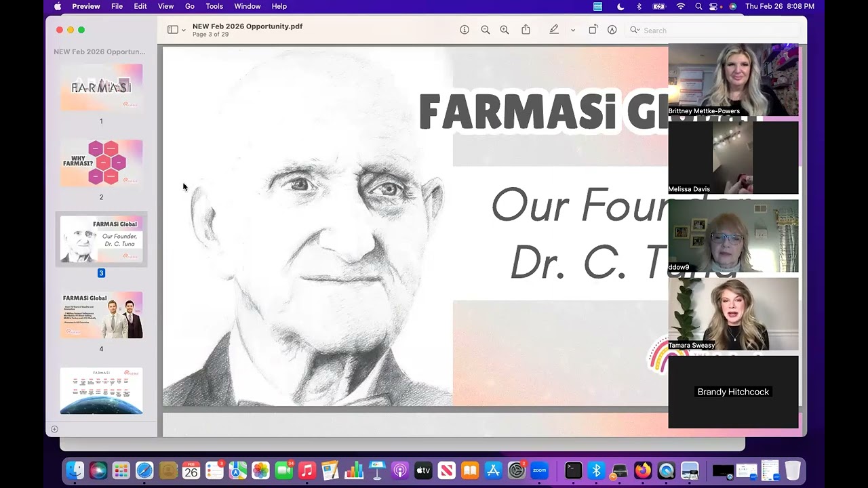Open Zoom from the Dock

pos(540,470)
